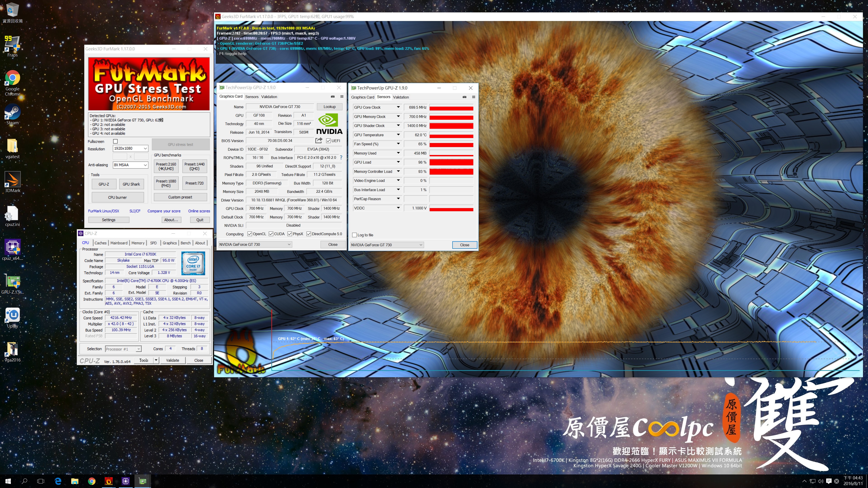Open the Uplay desktop shortcut
868x488 pixels.
[x=12, y=318]
